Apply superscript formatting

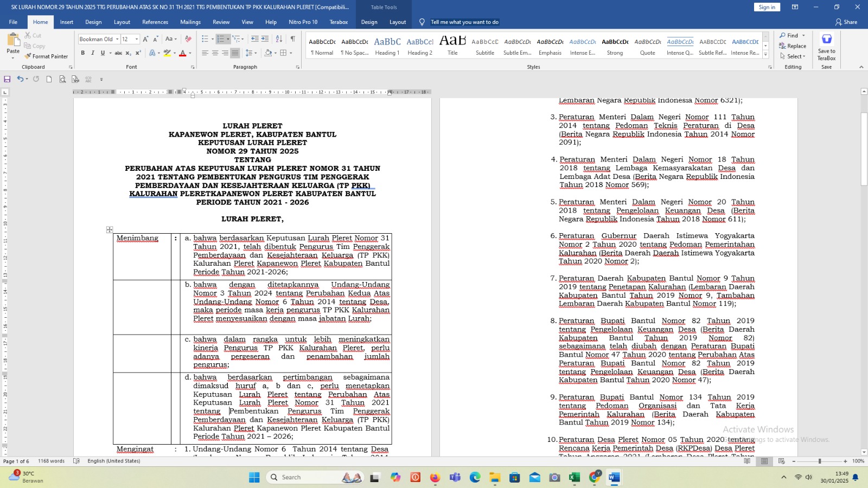[138, 53]
